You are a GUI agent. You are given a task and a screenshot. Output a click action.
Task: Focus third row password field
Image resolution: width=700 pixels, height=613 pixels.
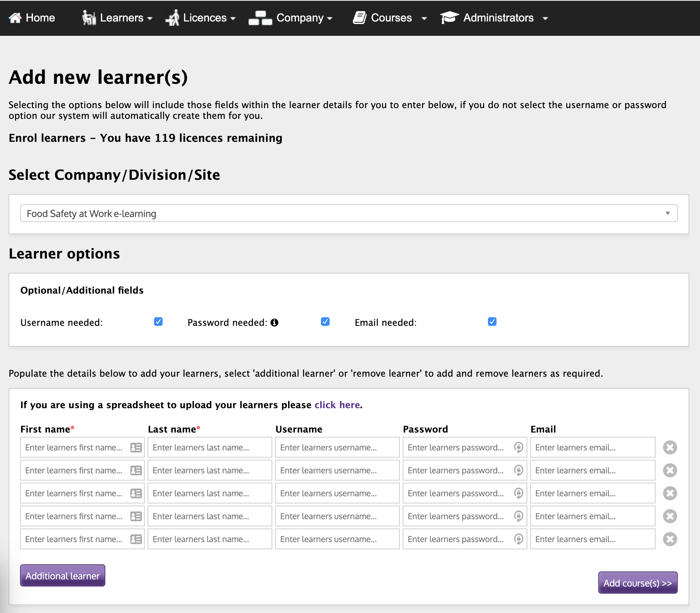(465, 493)
